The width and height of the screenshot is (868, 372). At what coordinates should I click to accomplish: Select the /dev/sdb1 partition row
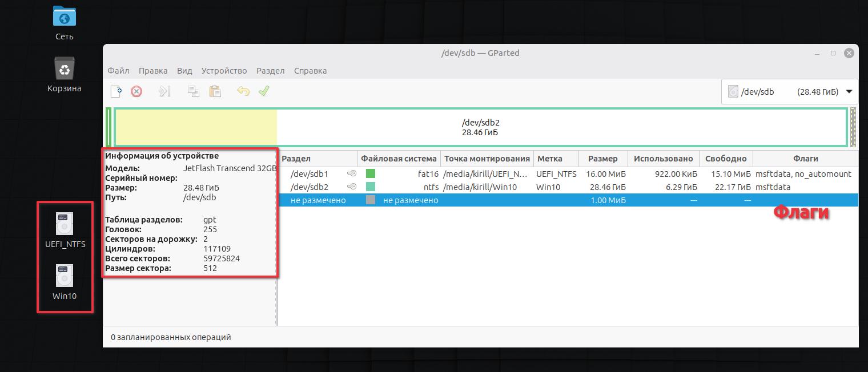568,173
